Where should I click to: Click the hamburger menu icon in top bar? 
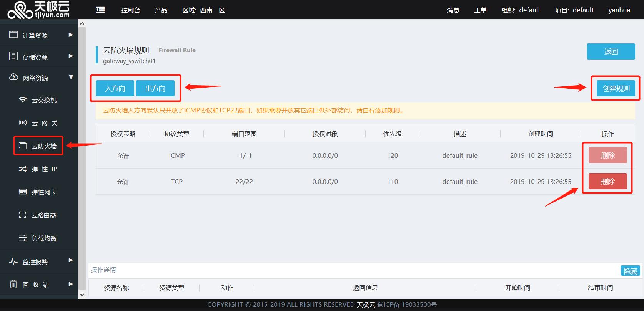pos(100,10)
